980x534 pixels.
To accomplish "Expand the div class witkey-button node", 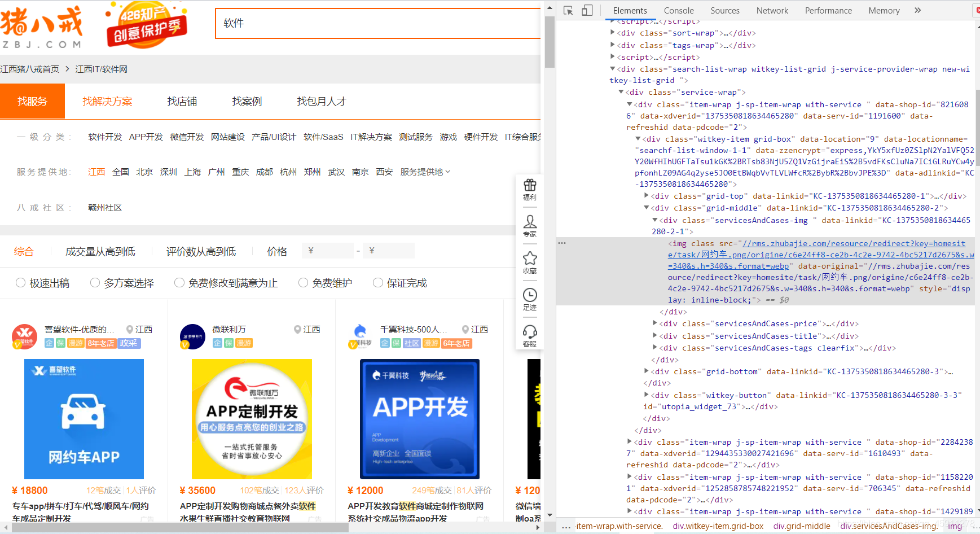I will (x=647, y=395).
